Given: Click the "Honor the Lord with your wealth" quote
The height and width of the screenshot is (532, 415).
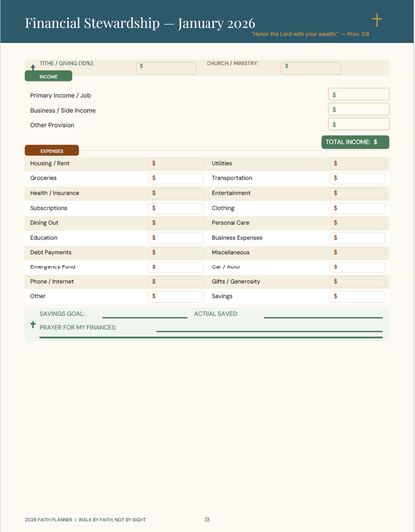Looking at the screenshot, I should [x=295, y=34].
